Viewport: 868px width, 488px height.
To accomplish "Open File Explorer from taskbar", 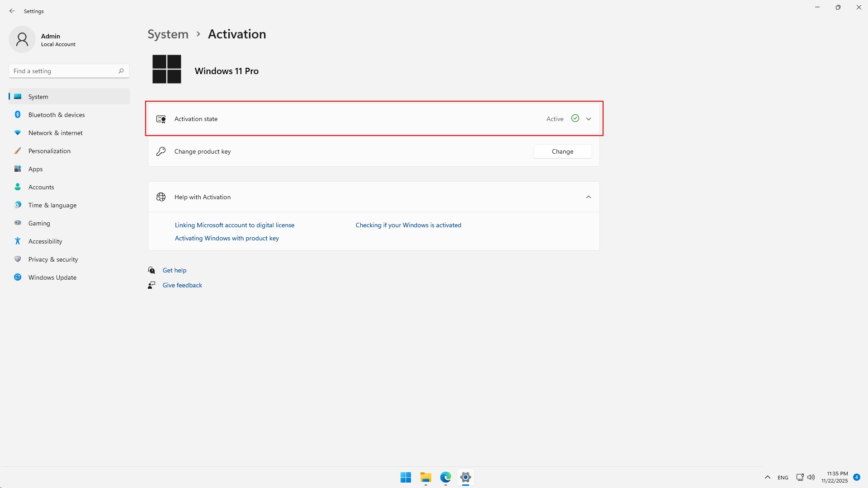I will [x=425, y=477].
